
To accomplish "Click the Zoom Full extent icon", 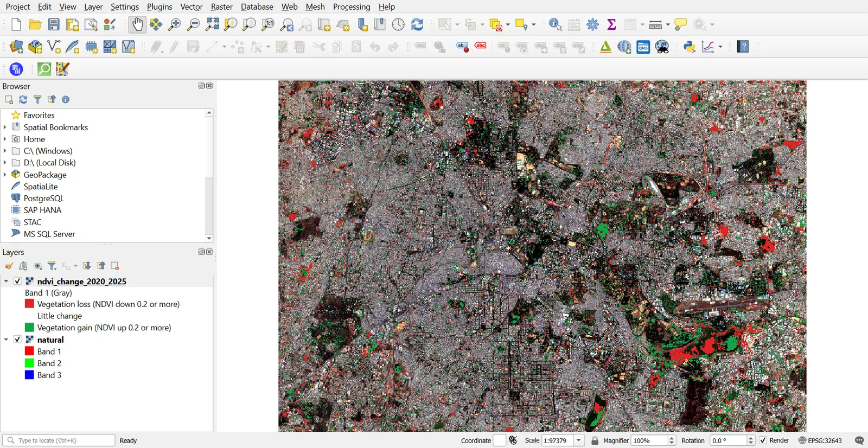I will coord(212,24).
